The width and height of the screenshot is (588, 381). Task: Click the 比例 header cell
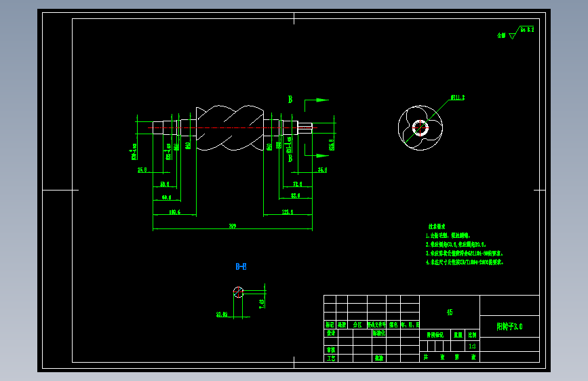coord(472,335)
